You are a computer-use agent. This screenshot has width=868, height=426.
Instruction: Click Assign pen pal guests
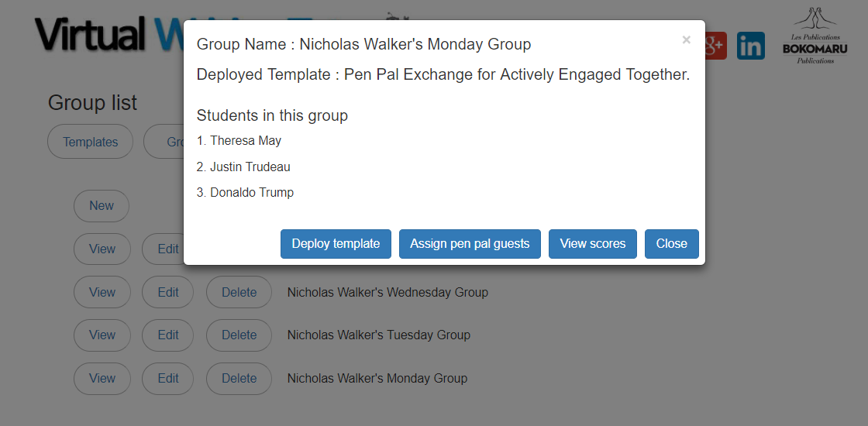(470, 243)
